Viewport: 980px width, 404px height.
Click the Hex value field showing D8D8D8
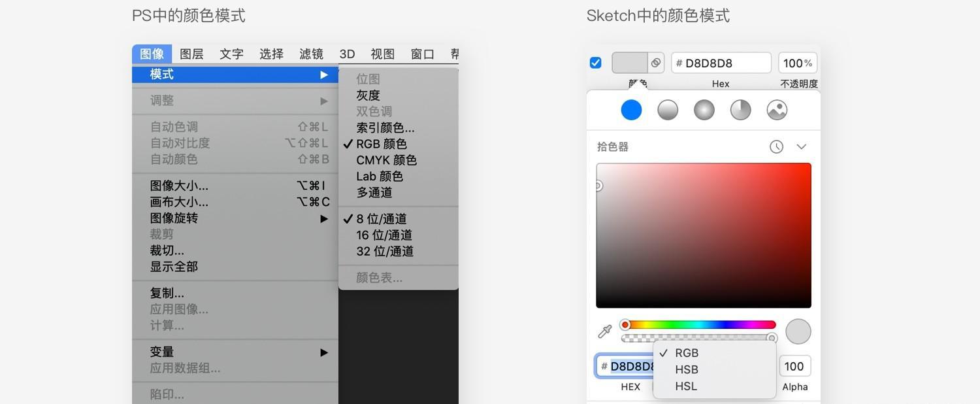coord(721,63)
